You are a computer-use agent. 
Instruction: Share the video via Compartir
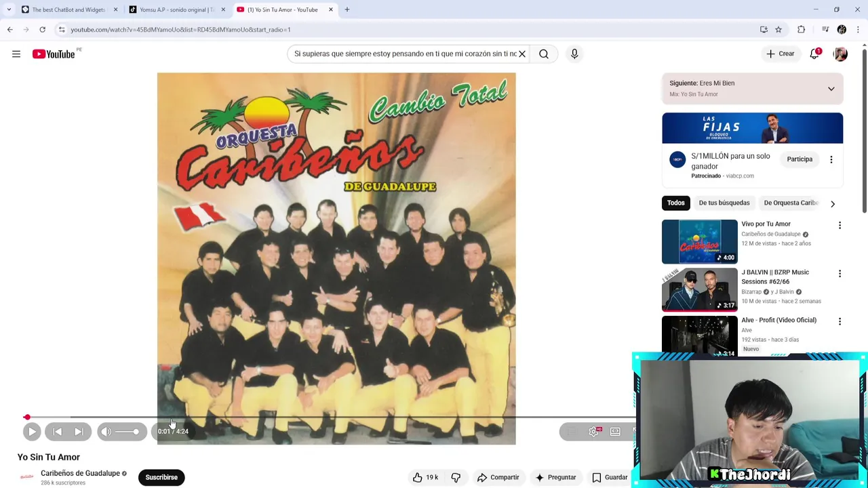tap(498, 477)
